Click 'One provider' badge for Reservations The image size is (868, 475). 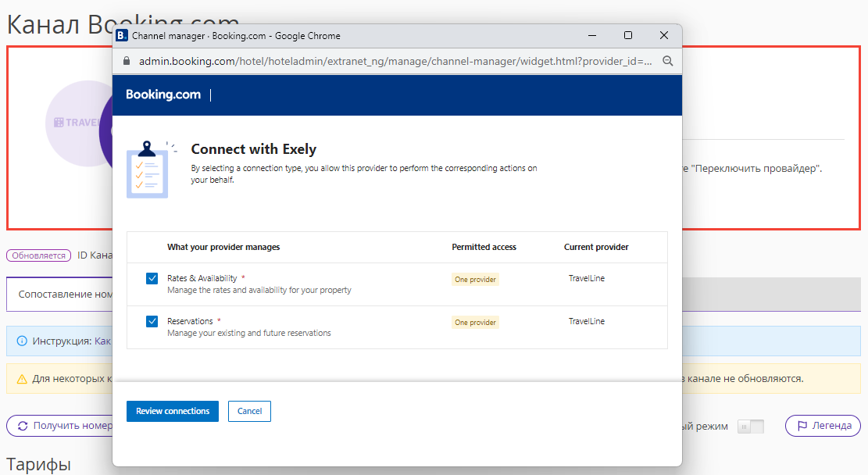tap(476, 323)
